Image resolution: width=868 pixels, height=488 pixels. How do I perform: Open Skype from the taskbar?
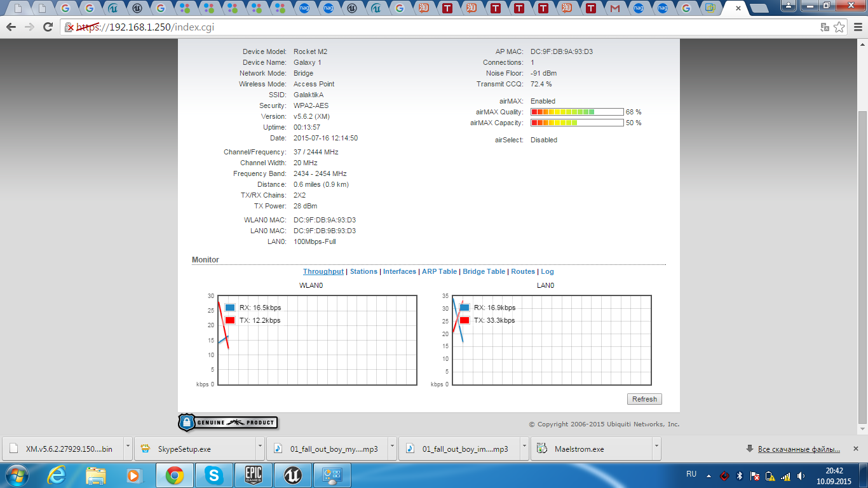[x=214, y=475]
